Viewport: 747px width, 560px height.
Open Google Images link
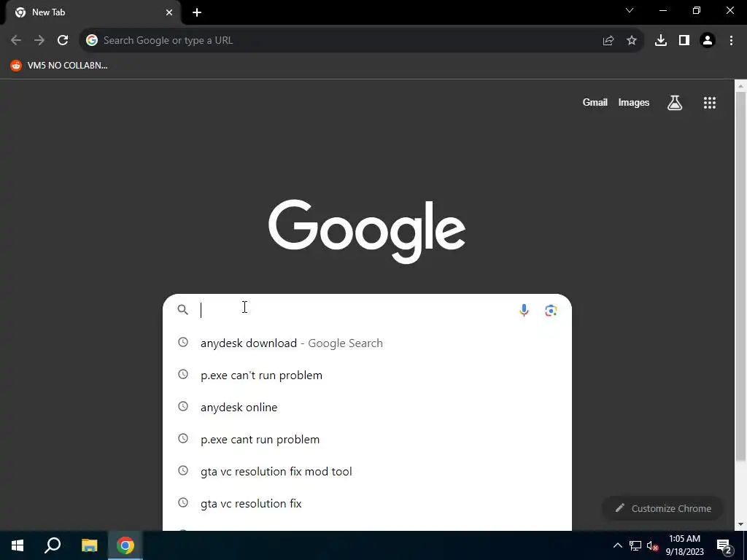pos(634,102)
